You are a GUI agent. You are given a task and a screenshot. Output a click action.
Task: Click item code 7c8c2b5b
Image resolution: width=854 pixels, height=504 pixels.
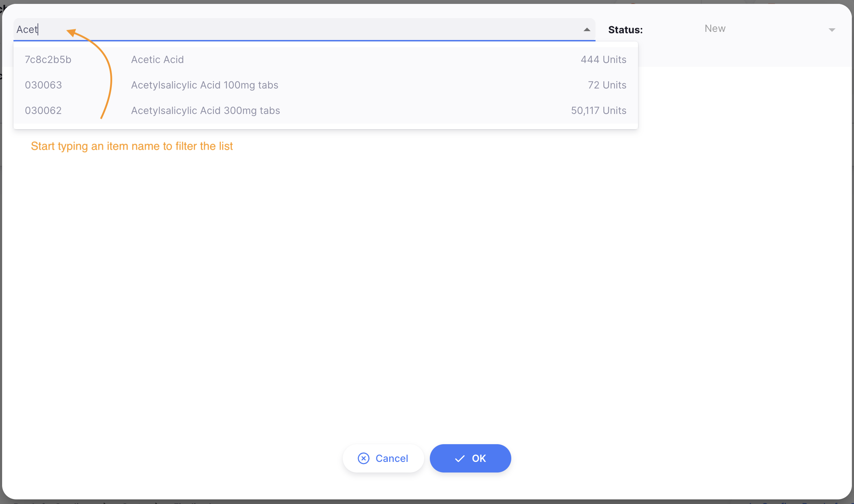tap(48, 59)
